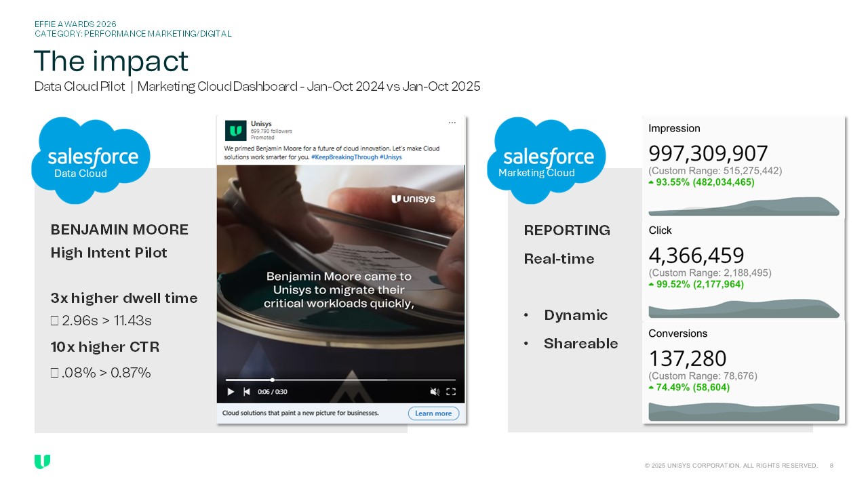The image size is (868, 488).
Task: Click the Learn more button
Action: tap(433, 413)
